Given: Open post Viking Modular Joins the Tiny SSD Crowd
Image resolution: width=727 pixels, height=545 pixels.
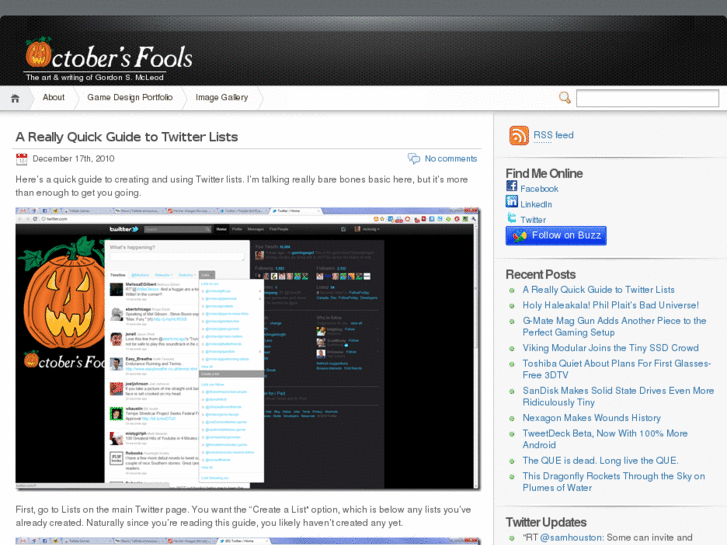Looking at the screenshot, I should point(610,348).
